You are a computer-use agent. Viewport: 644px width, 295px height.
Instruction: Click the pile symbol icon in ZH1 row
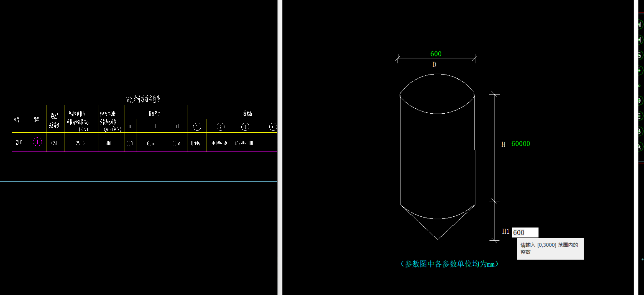(x=37, y=142)
